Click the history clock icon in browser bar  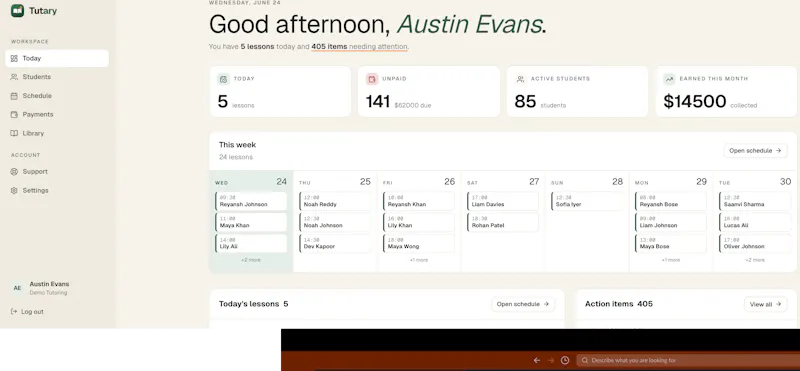point(565,360)
